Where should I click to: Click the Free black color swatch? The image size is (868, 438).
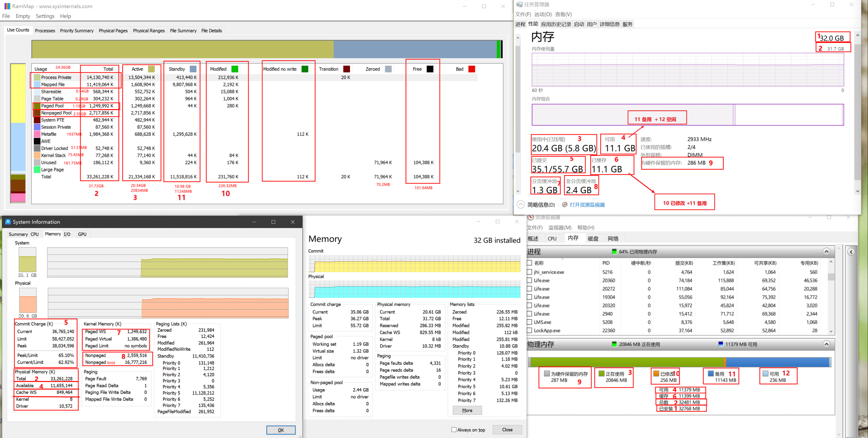pos(430,69)
